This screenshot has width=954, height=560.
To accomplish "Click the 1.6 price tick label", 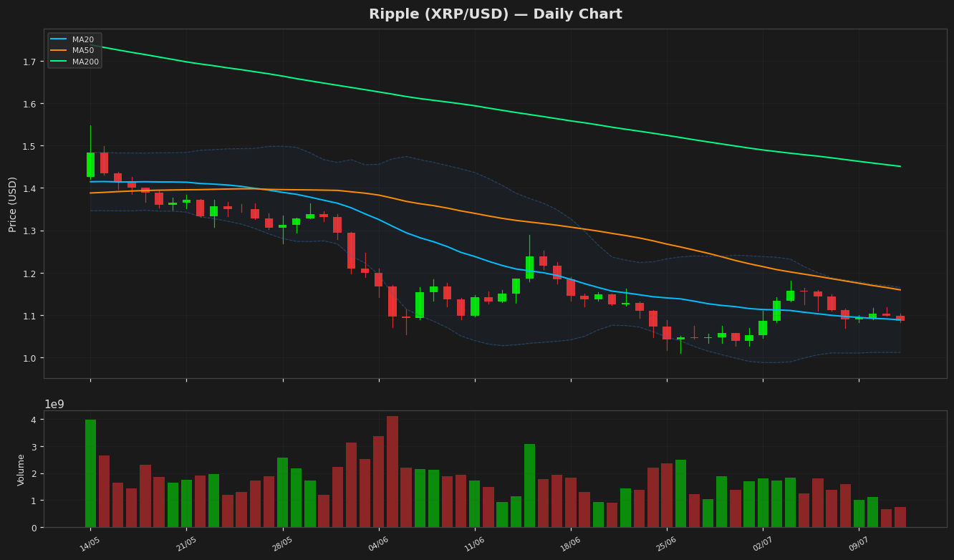I will tap(29, 104).
